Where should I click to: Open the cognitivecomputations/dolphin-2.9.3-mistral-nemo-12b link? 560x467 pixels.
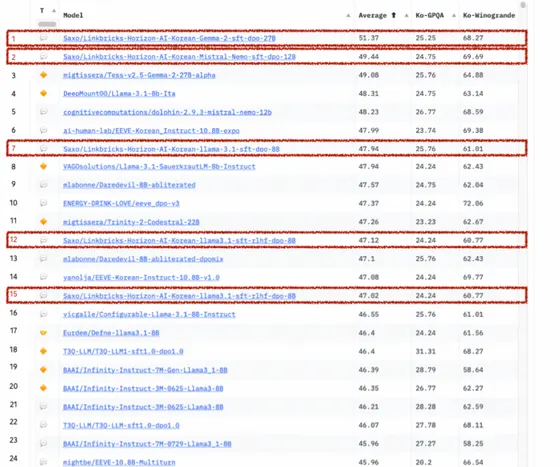click(168, 112)
